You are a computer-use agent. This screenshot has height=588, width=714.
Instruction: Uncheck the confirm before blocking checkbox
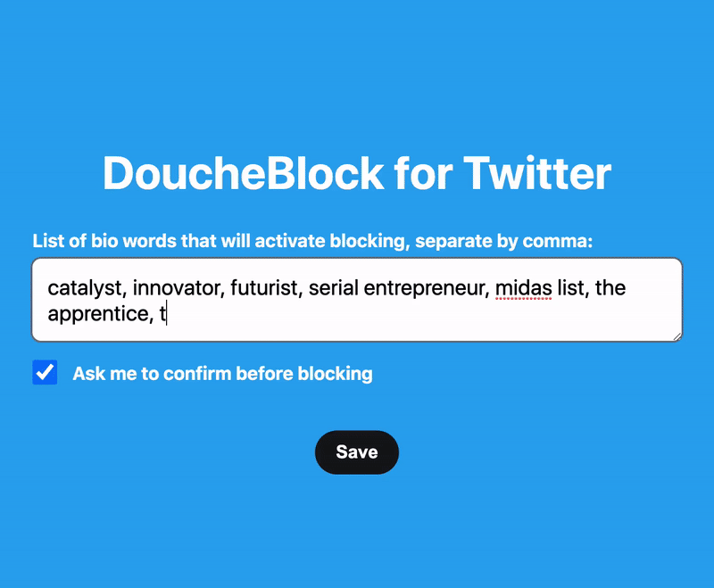coord(45,372)
